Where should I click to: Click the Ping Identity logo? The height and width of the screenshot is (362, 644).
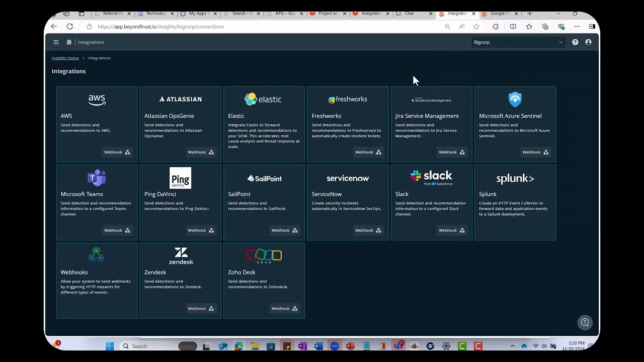[180, 178]
